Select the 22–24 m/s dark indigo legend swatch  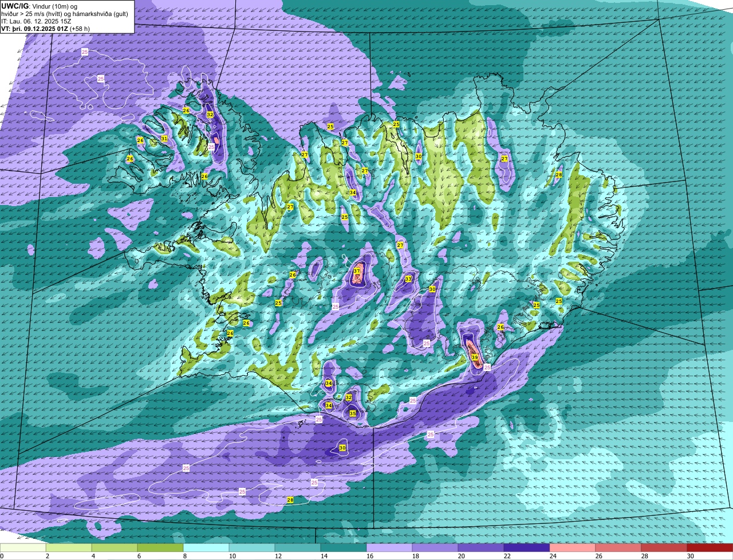527,547
